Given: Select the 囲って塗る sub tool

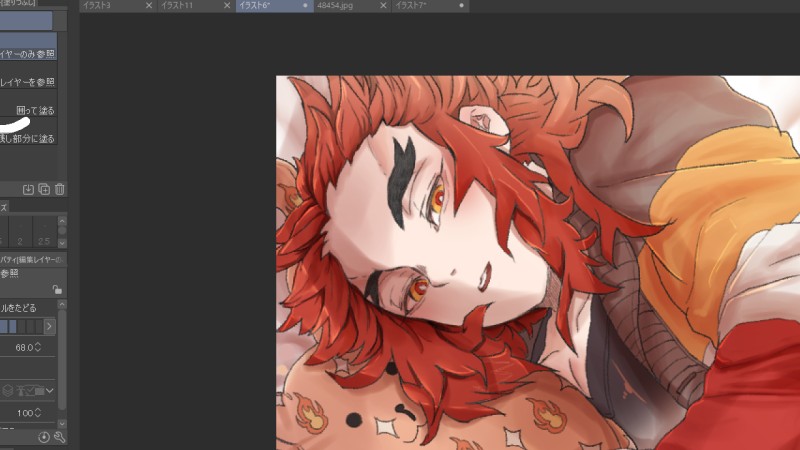Looking at the screenshot, I should tap(28, 104).
